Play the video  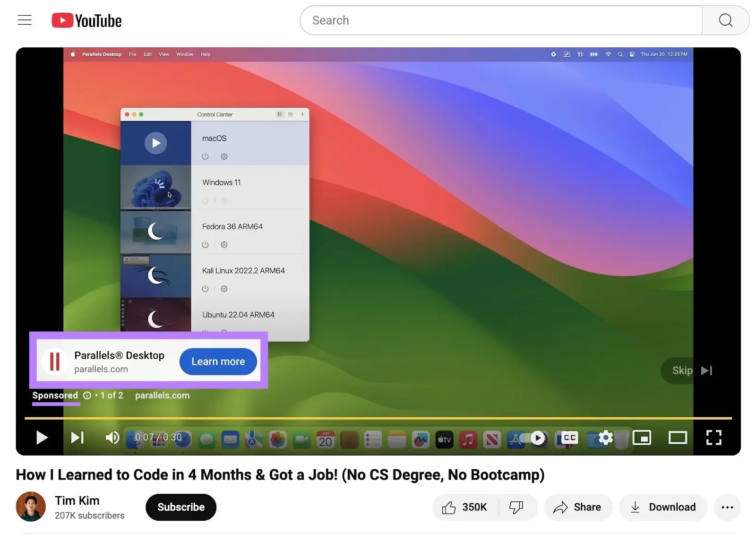[42, 438]
